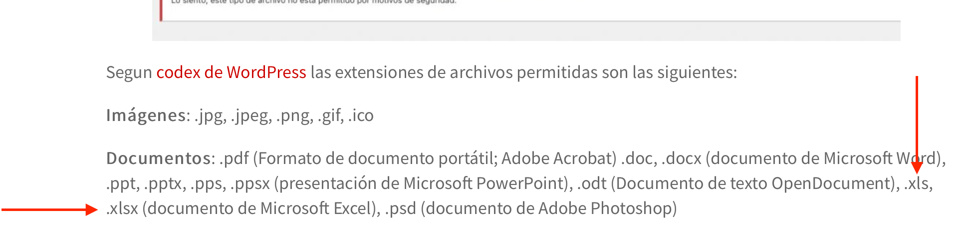Click the .xlsx extension text
980x242 pixels.
[x=122, y=208]
